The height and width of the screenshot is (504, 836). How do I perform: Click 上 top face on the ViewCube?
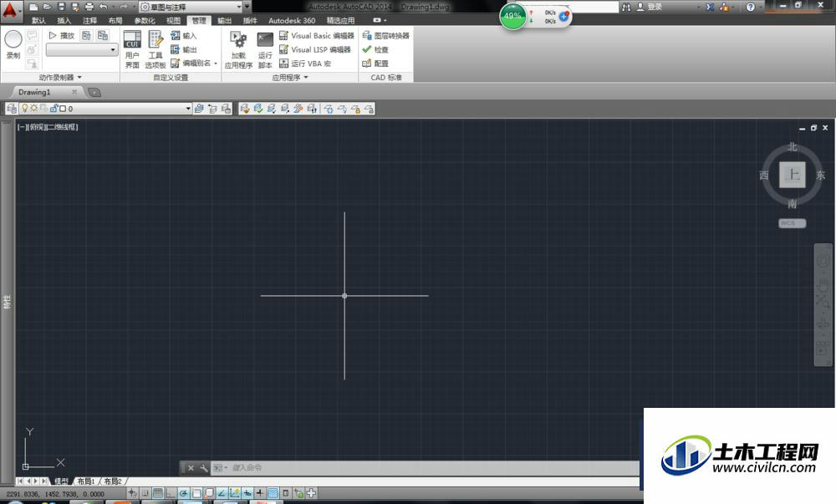coord(793,175)
